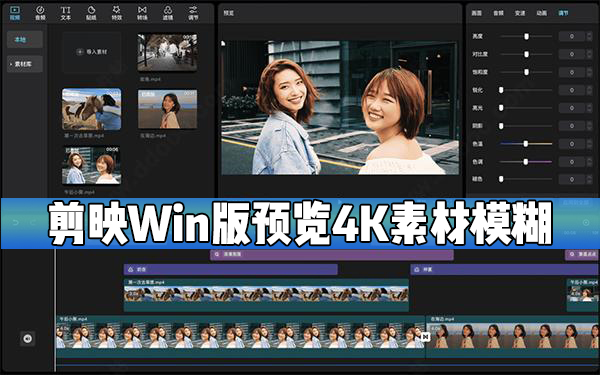The width and height of the screenshot is (600, 375).
Task: Click the 色温 value stepper arrows
Action: tap(589, 143)
